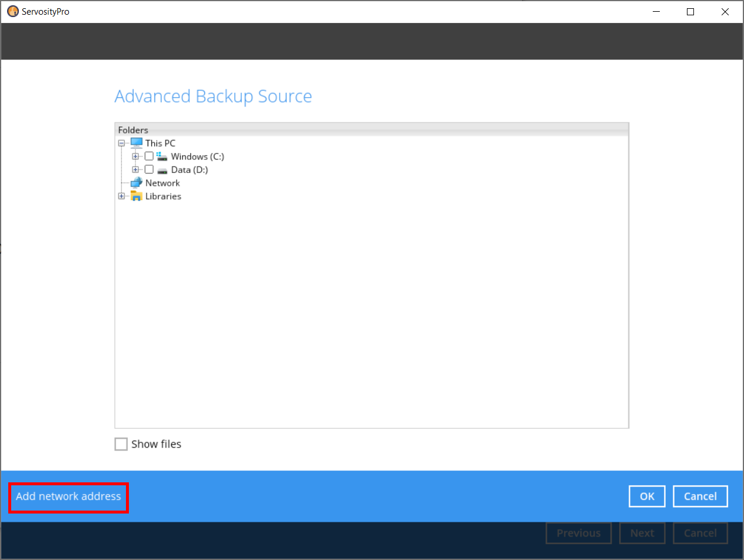This screenshot has height=560, width=744.
Task: Collapse the This PC tree node
Action: (x=121, y=142)
